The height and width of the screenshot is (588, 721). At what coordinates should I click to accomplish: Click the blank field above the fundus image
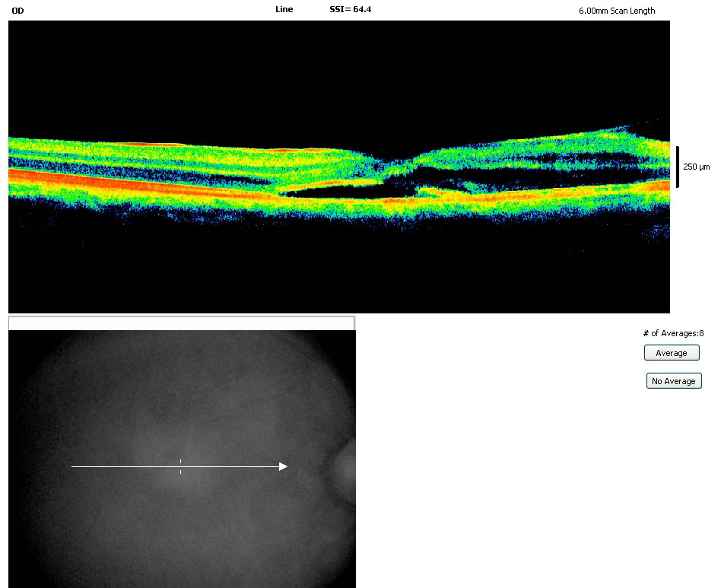(x=182, y=323)
